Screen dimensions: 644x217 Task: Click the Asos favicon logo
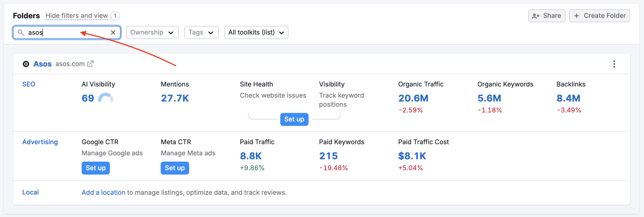click(x=26, y=64)
